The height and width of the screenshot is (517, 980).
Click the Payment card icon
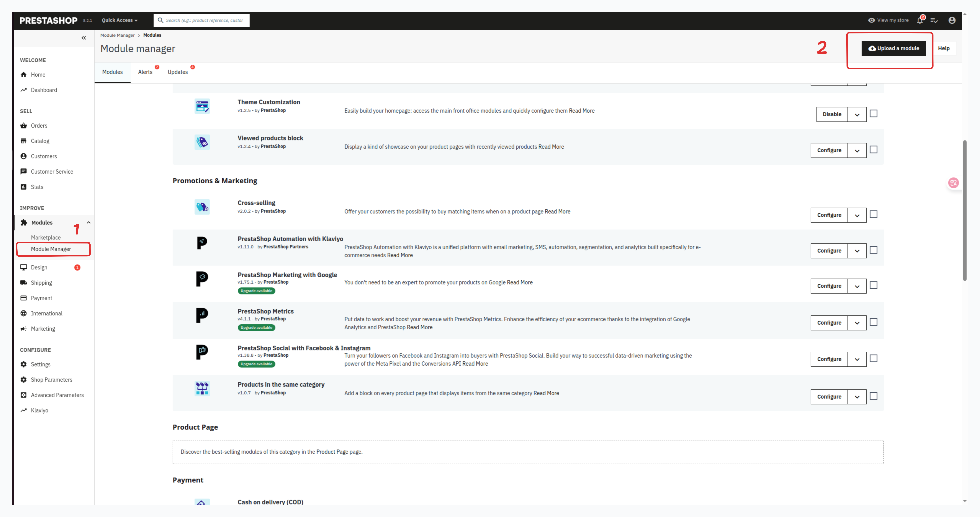tap(24, 298)
